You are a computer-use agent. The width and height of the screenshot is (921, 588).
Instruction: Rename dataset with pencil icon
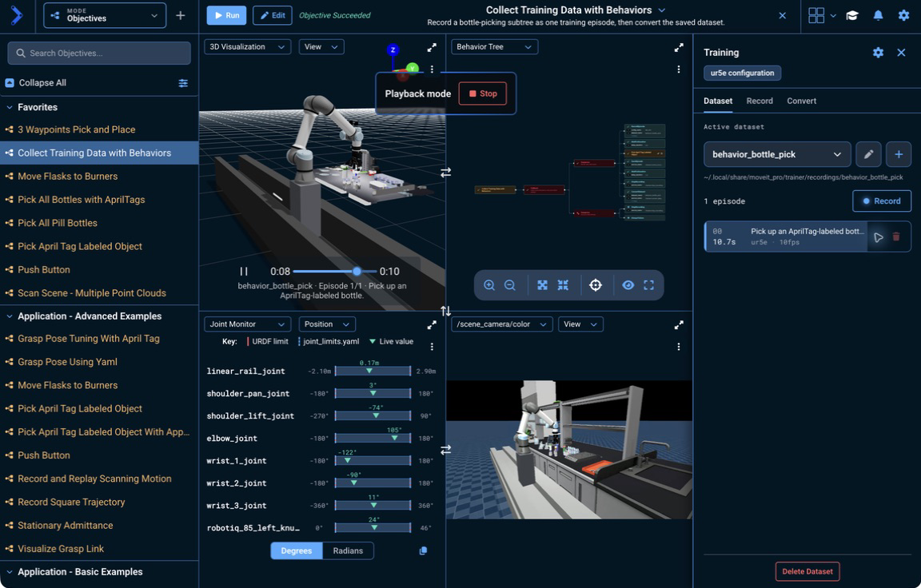click(867, 154)
